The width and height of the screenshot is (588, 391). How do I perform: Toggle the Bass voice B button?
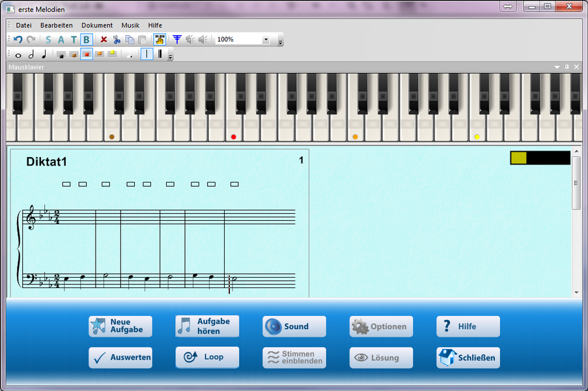[87, 40]
